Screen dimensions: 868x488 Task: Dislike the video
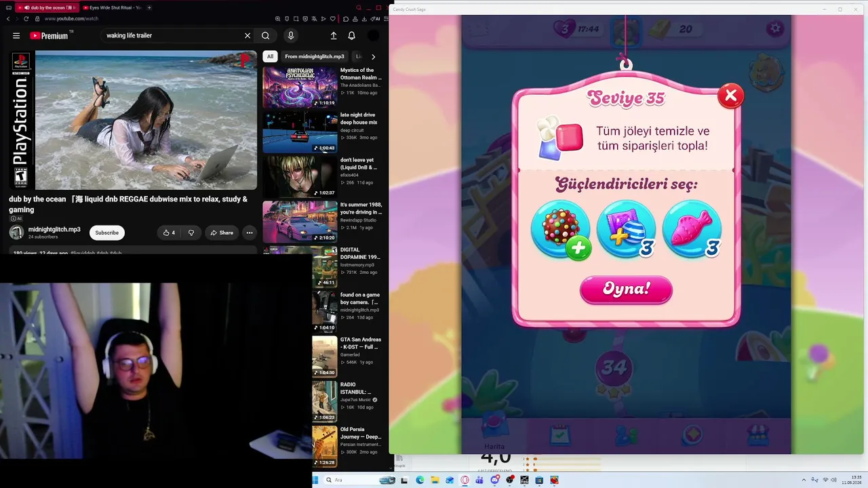coord(191,232)
